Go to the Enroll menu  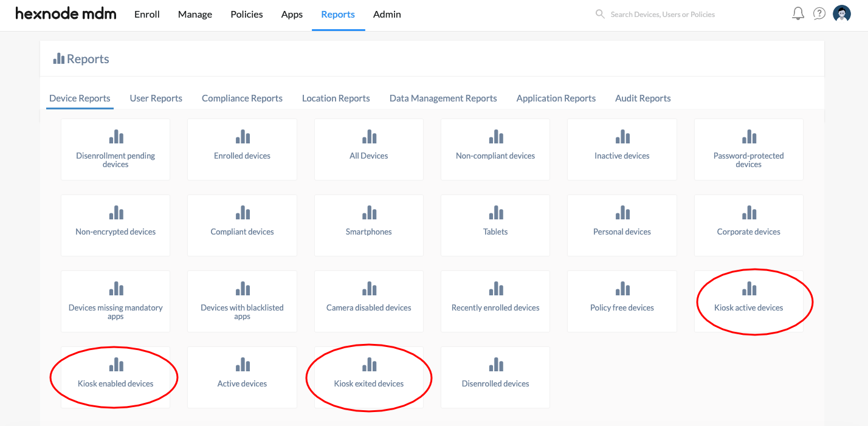coord(147,15)
